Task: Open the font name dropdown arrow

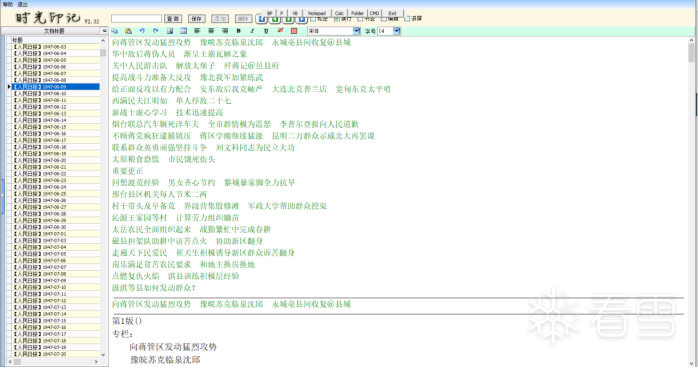Action: click(x=357, y=31)
